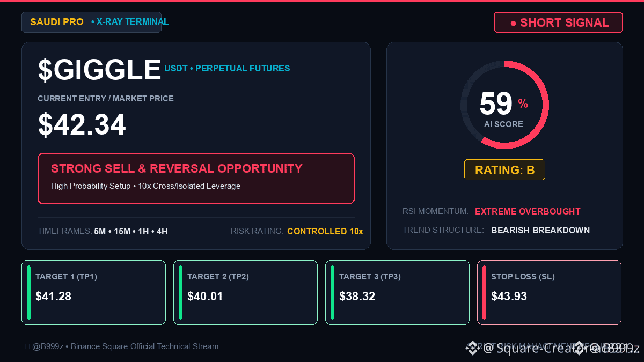Click the STRONG SELL & REVERSAL OPPORTUNITY heading
The image size is (644, 362).
point(177,168)
